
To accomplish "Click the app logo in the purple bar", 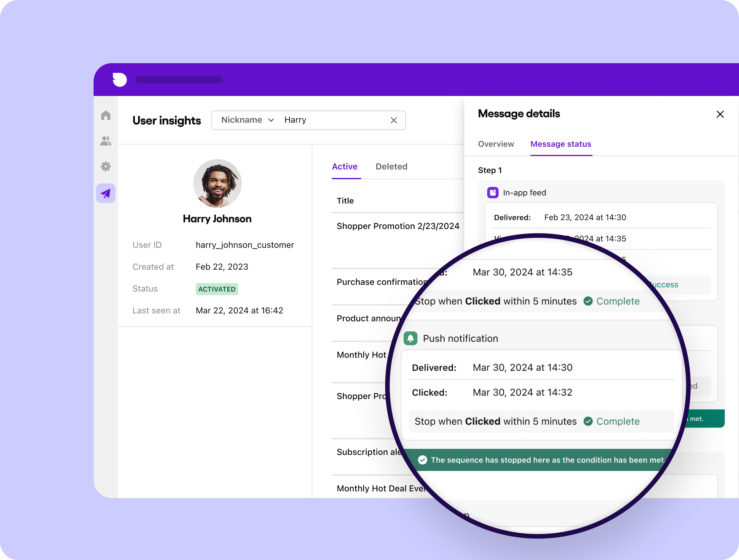I will [120, 80].
